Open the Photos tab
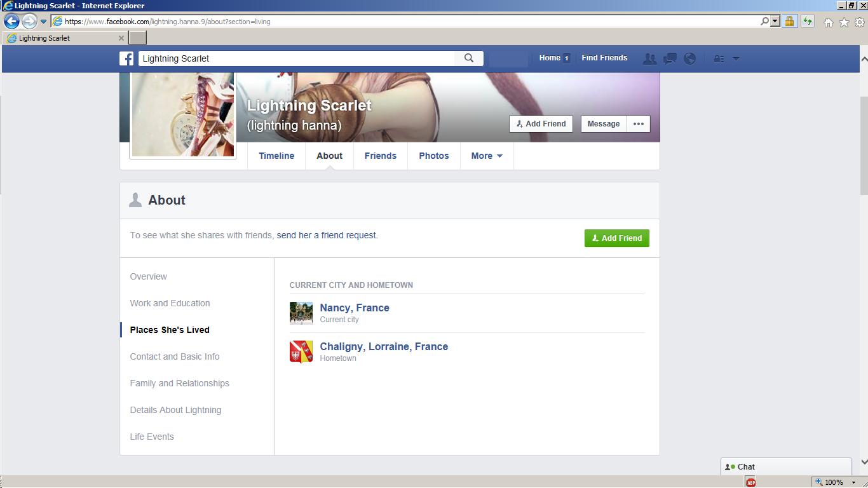Image resolution: width=868 pixels, height=488 pixels. [x=434, y=156]
